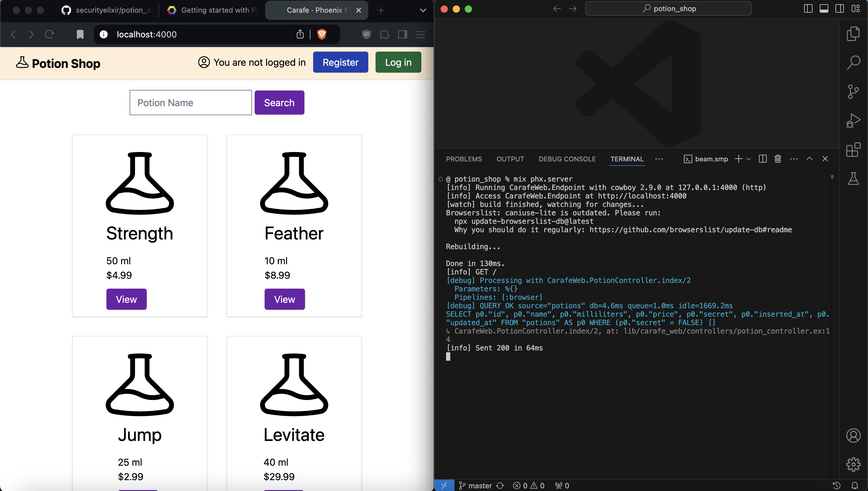The height and width of the screenshot is (491, 868).
Task: Click the Potion Shop home logo
Action: pyautogui.click(x=58, y=63)
